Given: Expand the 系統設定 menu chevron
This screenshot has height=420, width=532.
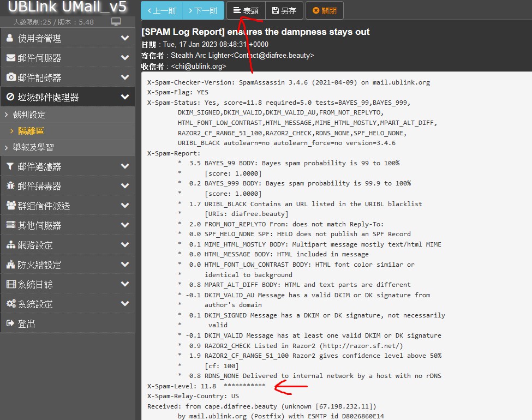Looking at the screenshot, I should click(x=125, y=304).
